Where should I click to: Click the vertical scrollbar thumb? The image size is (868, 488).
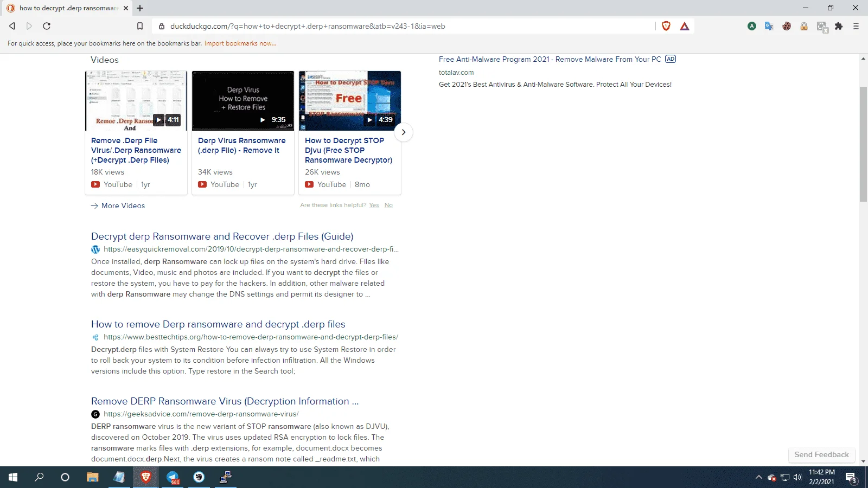click(x=863, y=144)
